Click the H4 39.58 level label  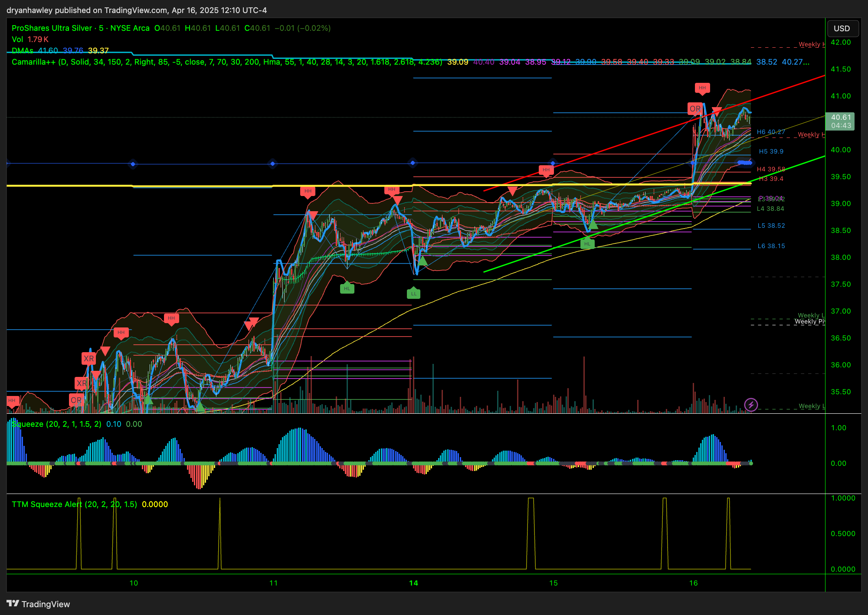click(x=771, y=169)
